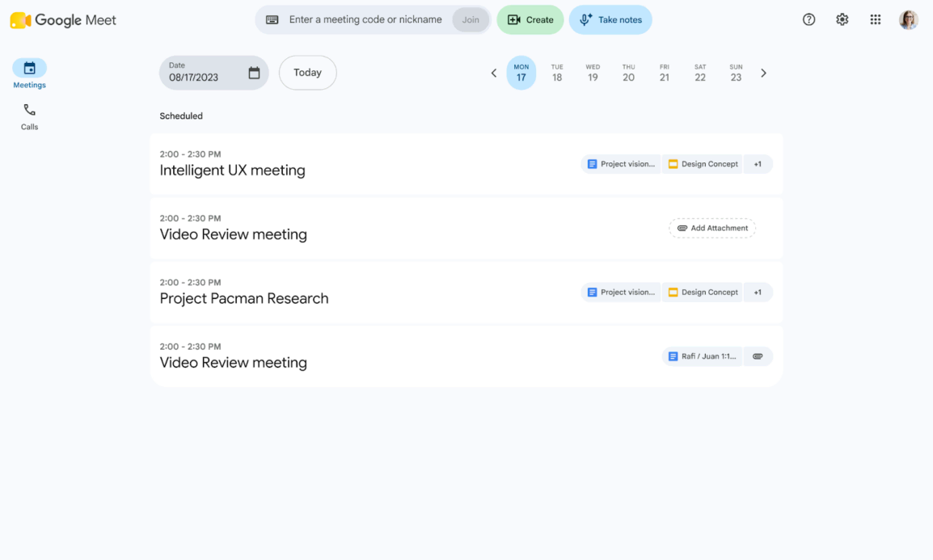The height and width of the screenshot is (560, 933).
Task: Open the Google apps grid
Action: [876, 19]
